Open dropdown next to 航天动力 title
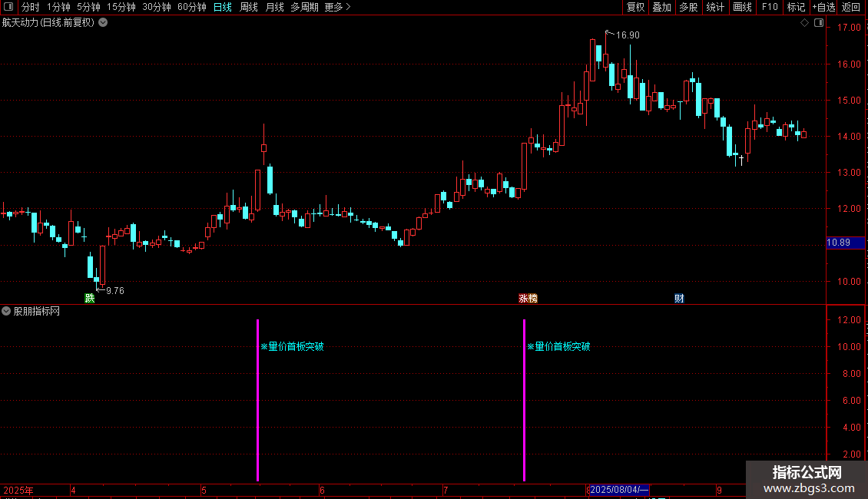This screenshot has width=868, height=499. pos(103,23)
